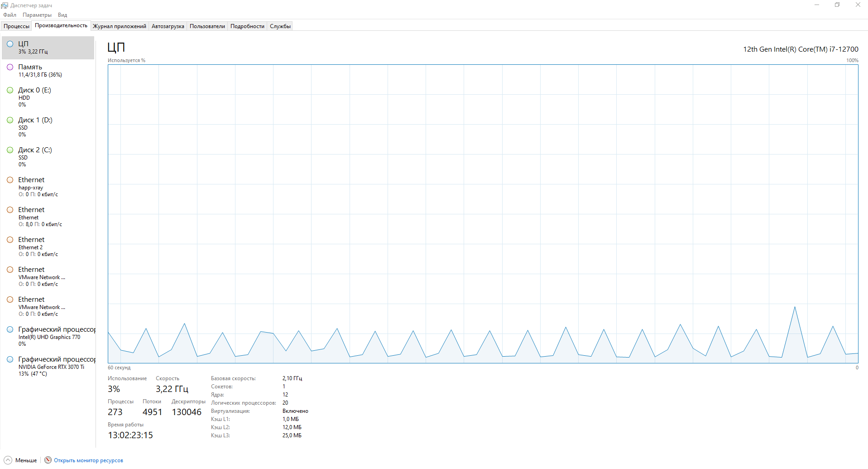
Task: Collapse view with the Меньше arrow
Action: 8,460
